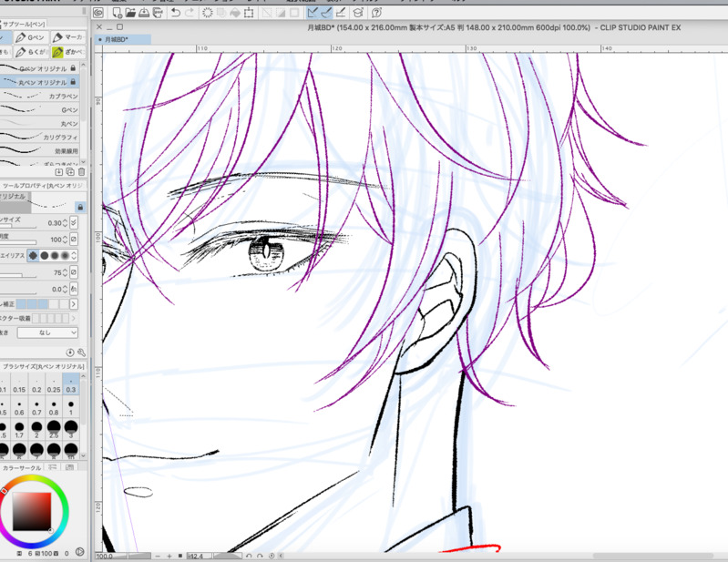Click the 75 value stepper arrows
The width and height of the screenshot is (728, 562).
point(65,272)
